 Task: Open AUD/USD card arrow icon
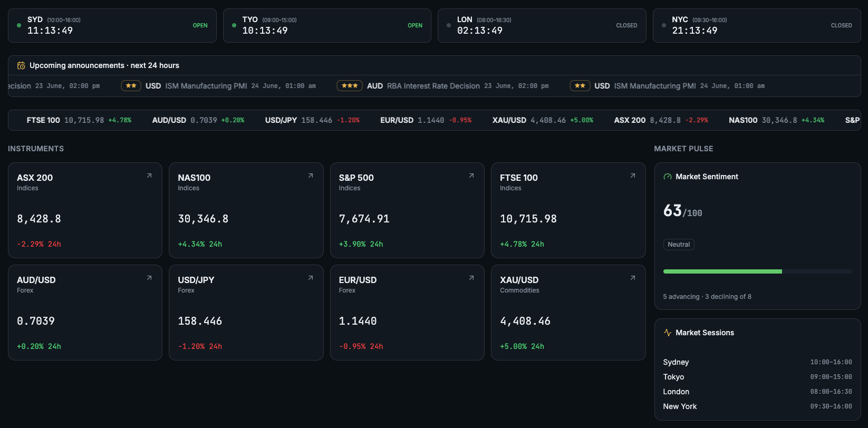tap(149, 278)
